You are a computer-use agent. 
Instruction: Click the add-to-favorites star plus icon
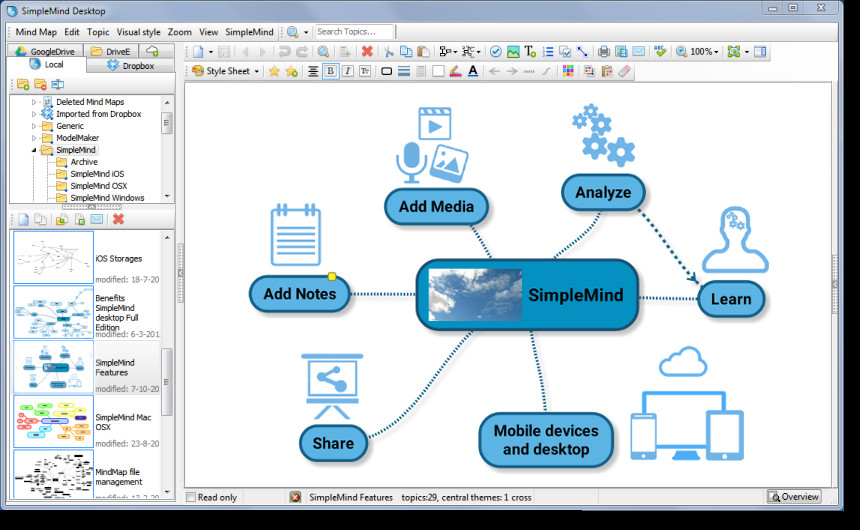[292, 71]
